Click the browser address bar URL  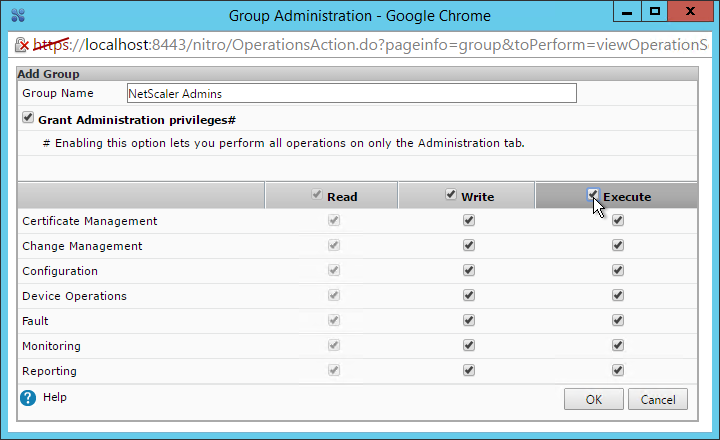[370, 45]
